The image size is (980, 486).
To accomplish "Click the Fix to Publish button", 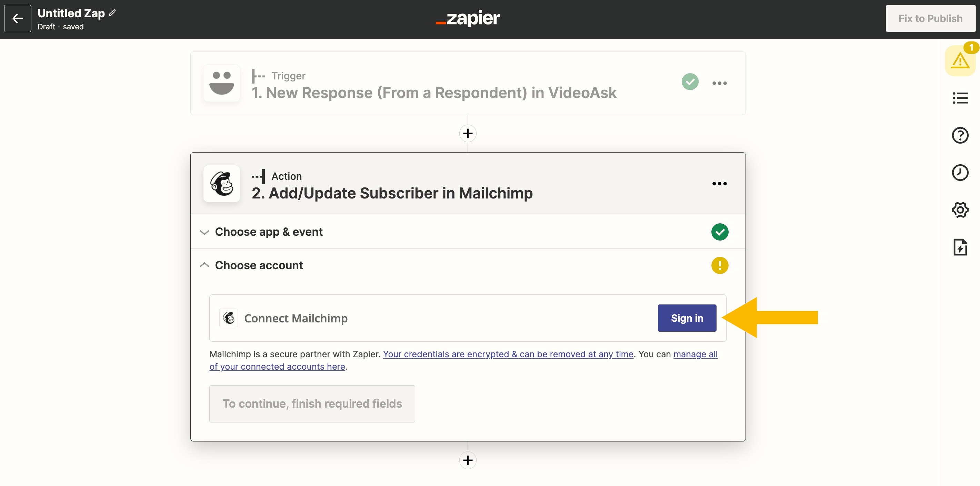I will 930,18.
